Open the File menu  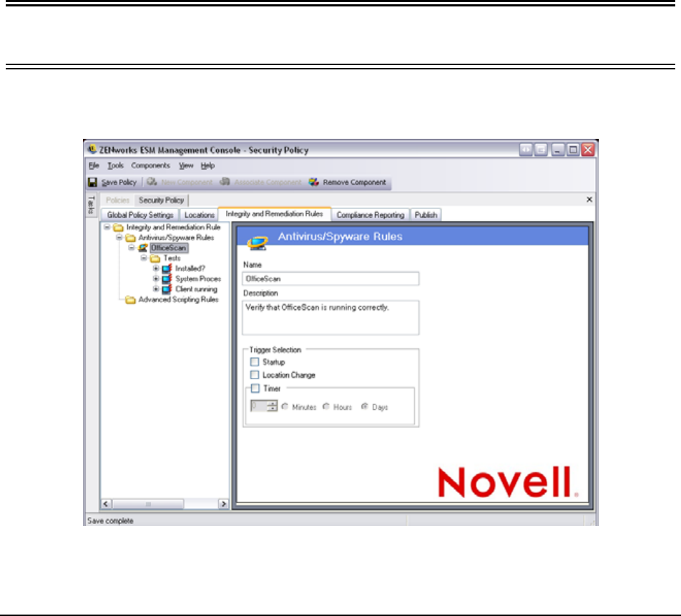tap(94, 165)
